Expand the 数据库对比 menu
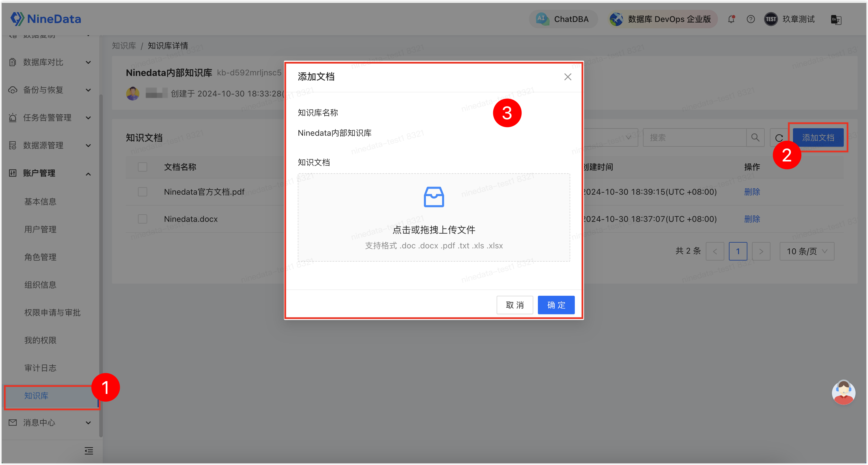Screen dimensions: 868x465 coord(88,62)
